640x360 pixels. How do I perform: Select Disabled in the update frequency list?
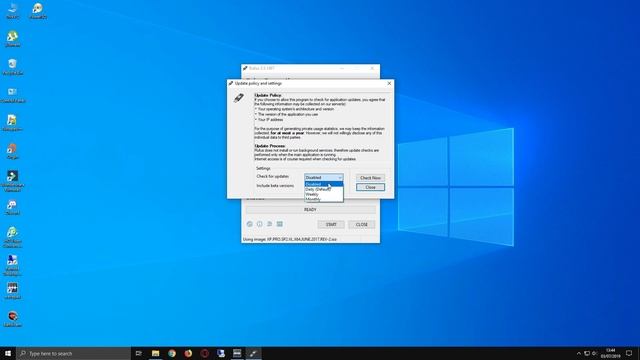[x=324, y=184]
